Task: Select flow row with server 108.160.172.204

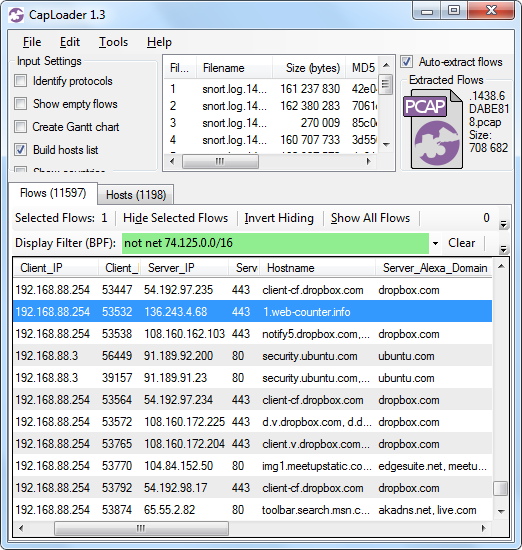Action: click(x=253, y=444)
